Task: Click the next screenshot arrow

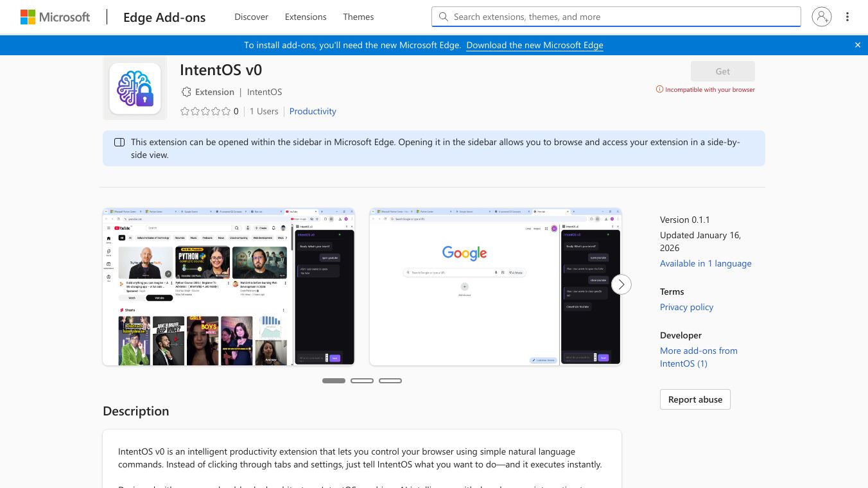Action: [x=621, y=284]
